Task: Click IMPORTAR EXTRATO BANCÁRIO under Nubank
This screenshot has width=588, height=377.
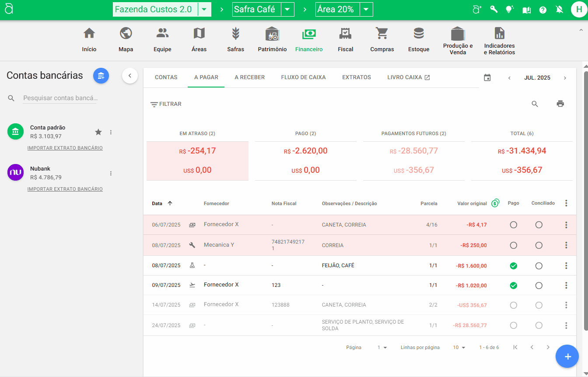Action: coord(65,189)
